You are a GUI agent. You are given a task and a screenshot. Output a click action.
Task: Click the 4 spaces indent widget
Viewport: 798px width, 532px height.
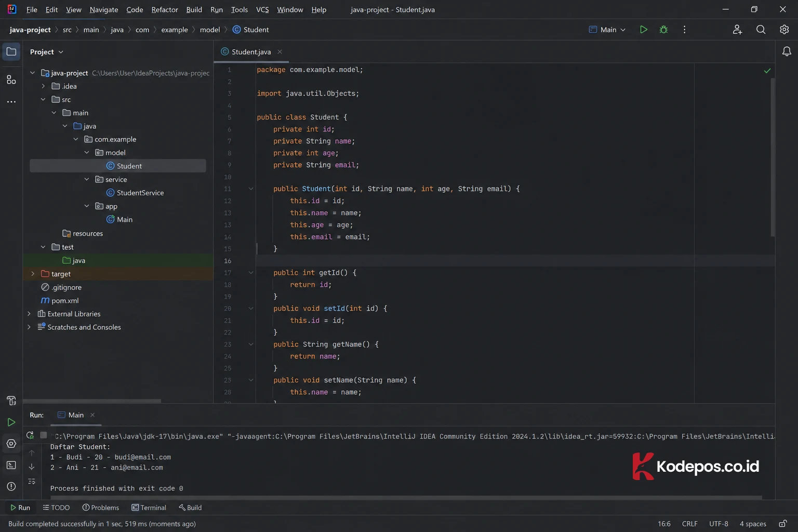click(x=753, y=524)
